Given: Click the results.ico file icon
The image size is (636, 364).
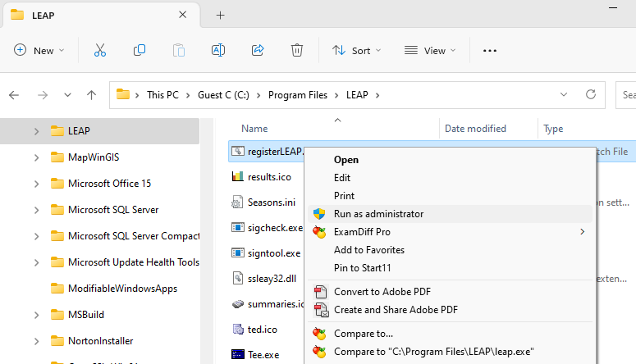Looking at the screenshot, I should click(x=237, y=177).
